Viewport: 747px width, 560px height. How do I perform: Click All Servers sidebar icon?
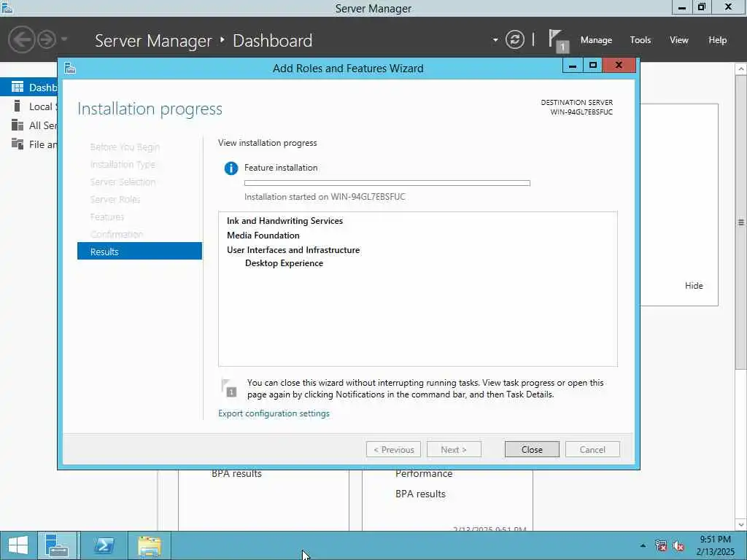tap(18, 125)
